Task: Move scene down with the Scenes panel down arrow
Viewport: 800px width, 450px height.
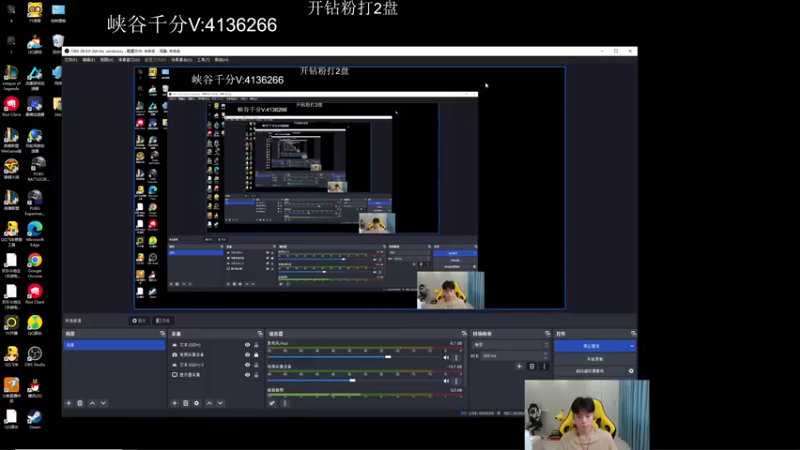Action: click(104, 403)
